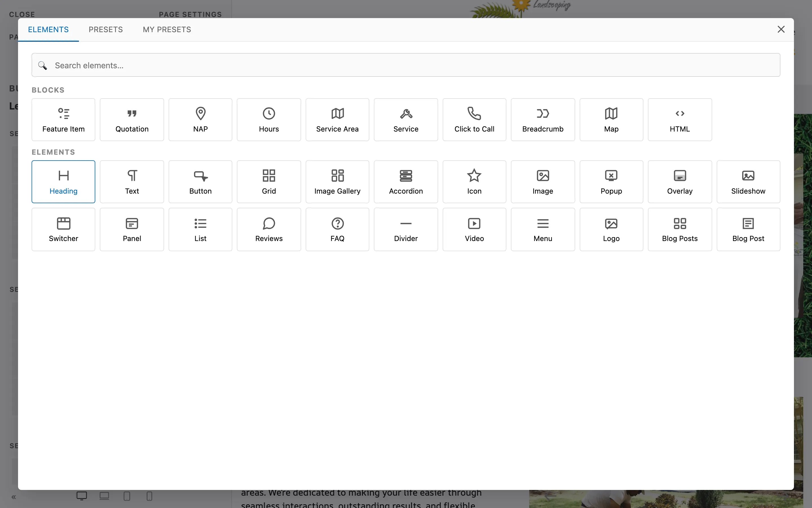The height and width of the screenshot is (508, 812).
Task: Add a Button element
Action: 200,182
